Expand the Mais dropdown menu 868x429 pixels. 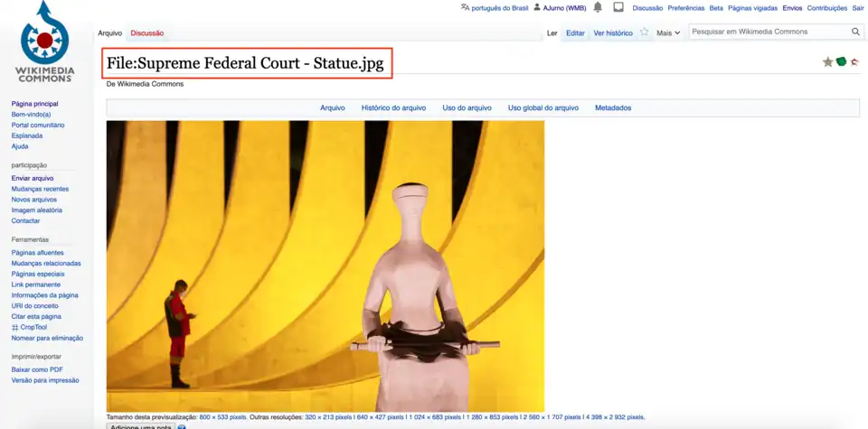click(x=668, y=33)
